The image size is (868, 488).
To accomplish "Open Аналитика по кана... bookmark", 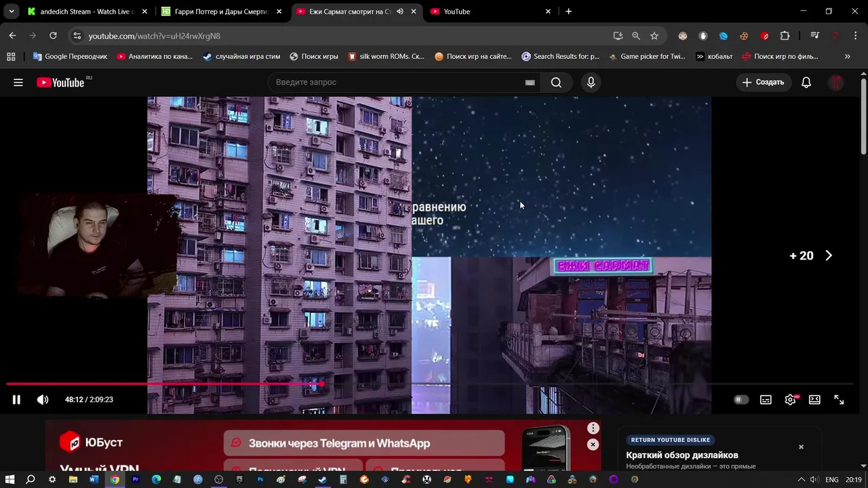I will click(x=155, y=56).
